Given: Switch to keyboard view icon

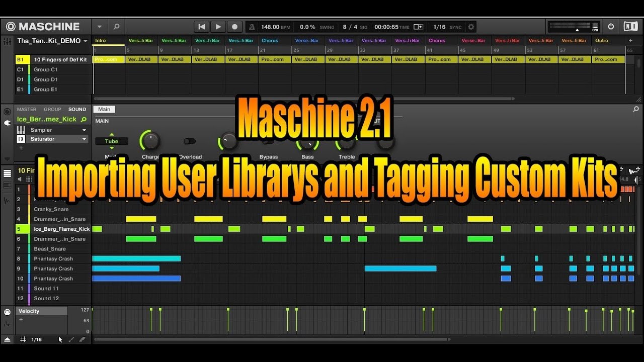Looking at the screenshot, I should click(x=7, y=185).
